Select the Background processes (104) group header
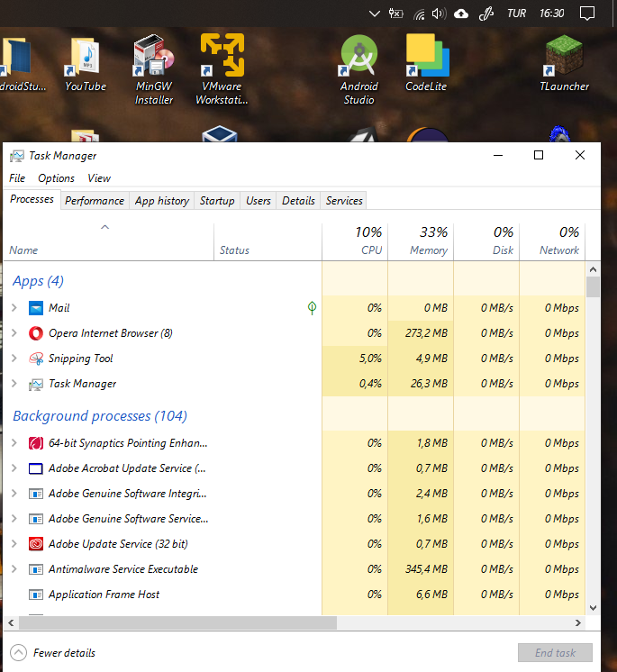The image size is (617, 672). [100, 415]
